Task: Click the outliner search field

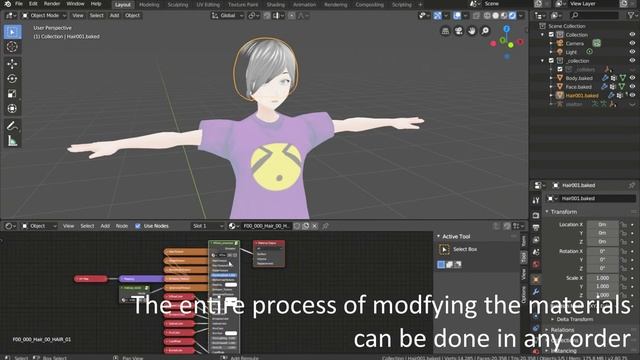Action: pos(595,16)
